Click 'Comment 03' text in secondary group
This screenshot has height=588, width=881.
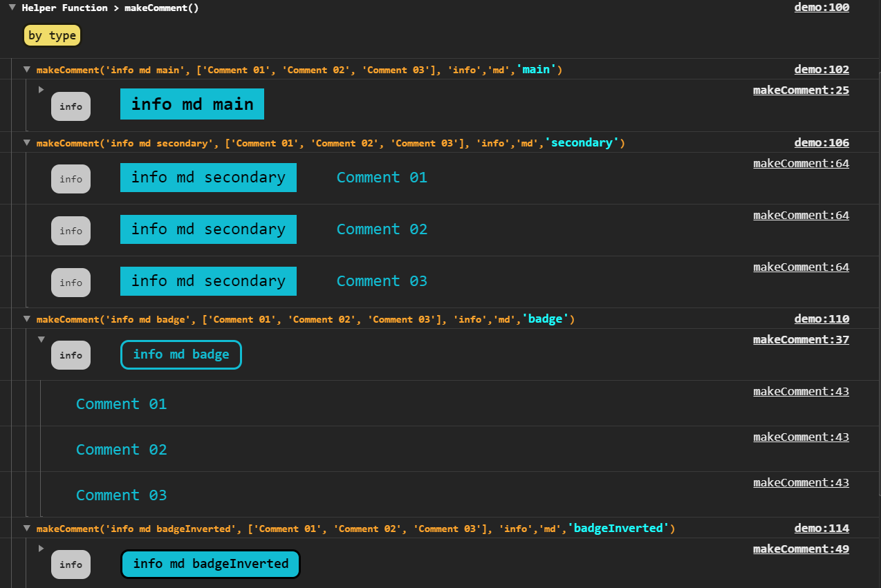[x=382, y=281]
